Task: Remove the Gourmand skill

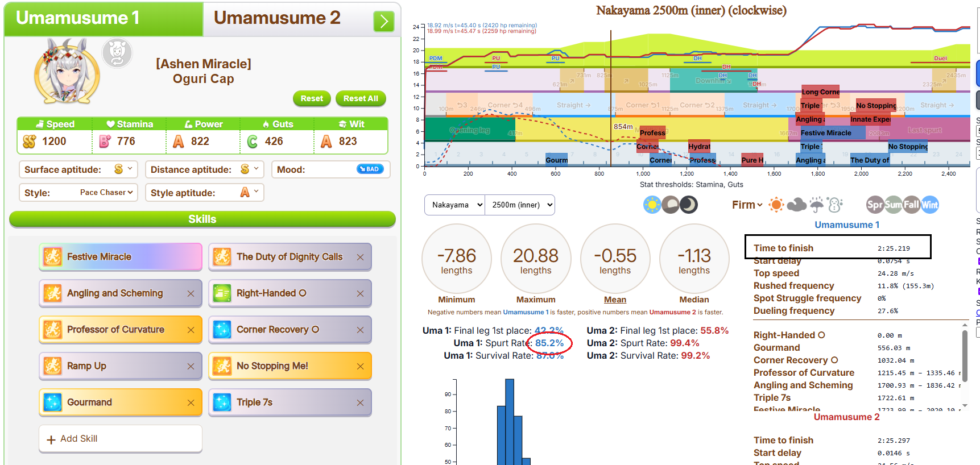Action: tap(191, 403)
